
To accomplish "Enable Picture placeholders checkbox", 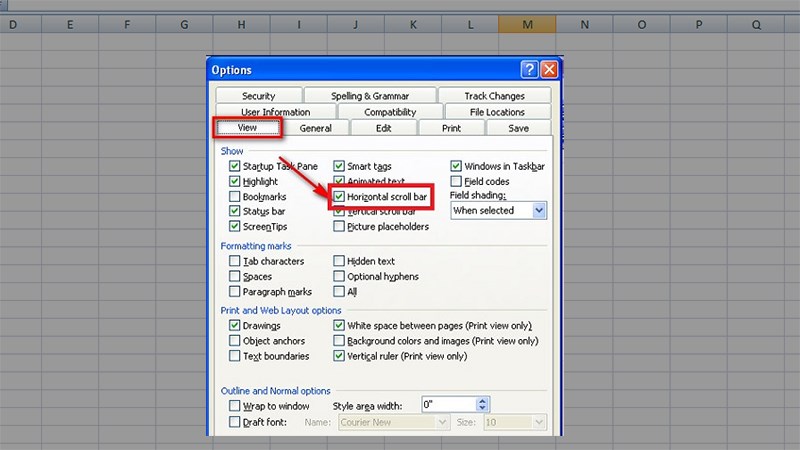I will (339, 226).
